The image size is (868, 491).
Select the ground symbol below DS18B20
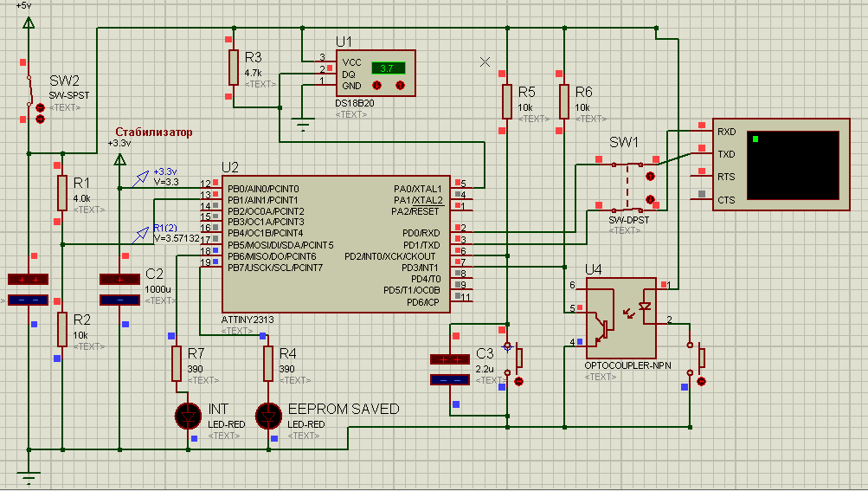coord(302,124)
